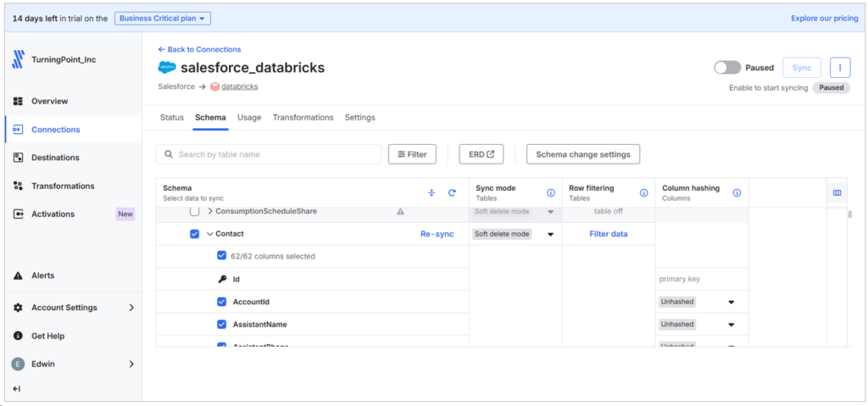
Task: Click the schema table vertical scrollbar
Action: (849, 215)
